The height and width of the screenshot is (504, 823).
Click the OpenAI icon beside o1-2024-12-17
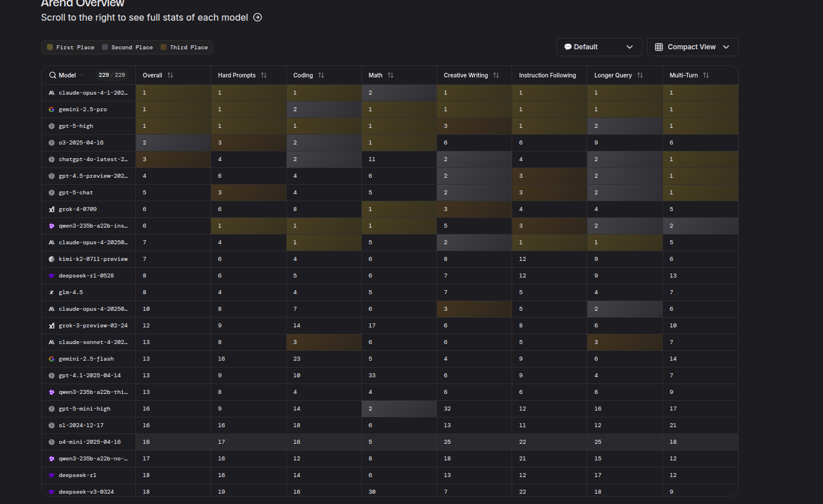pyautogui.click(x=52, y=425)
